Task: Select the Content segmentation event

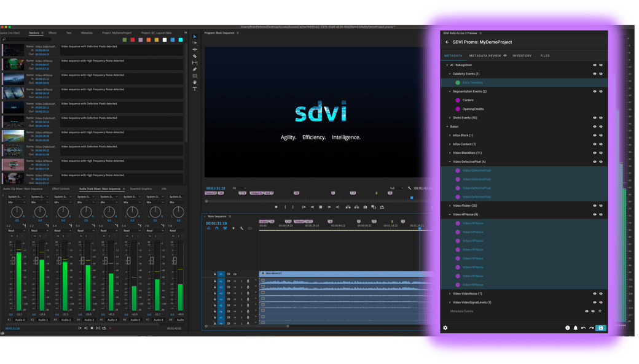Action: pyautogui.click(x=468, y=100)
